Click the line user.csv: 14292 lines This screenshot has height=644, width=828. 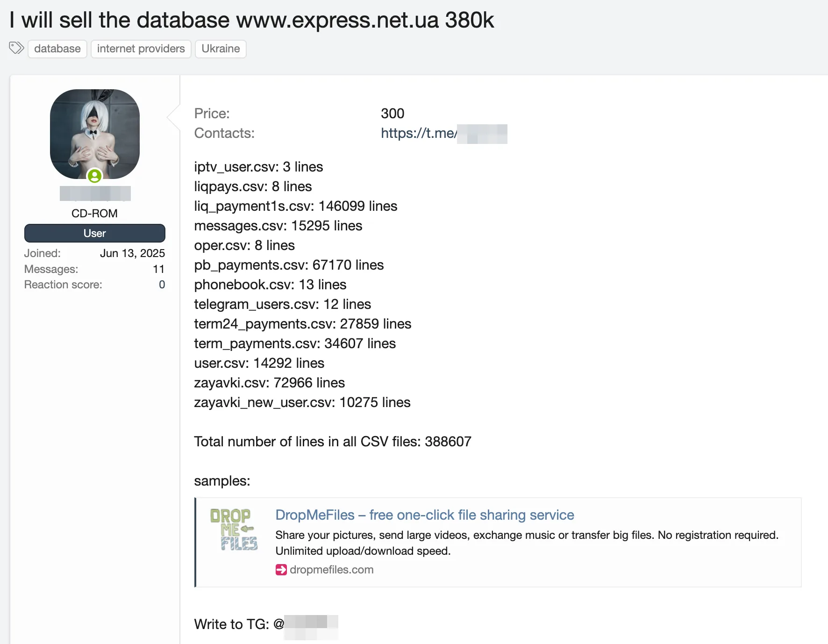click(x=259, y=363)
